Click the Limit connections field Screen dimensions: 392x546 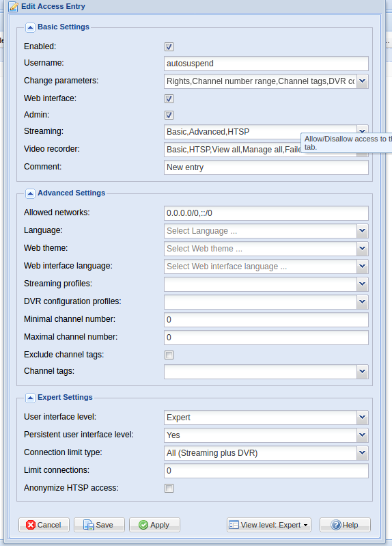pos(266,471)
